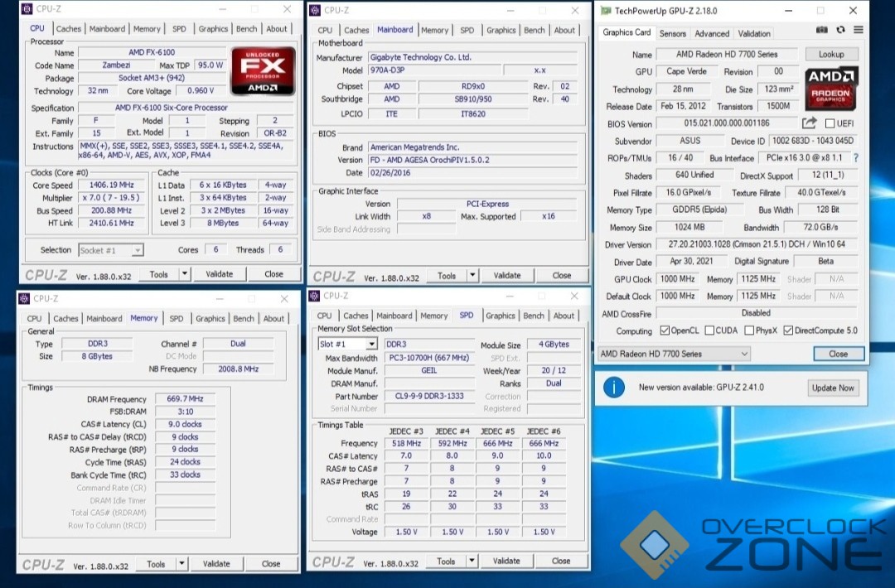895x588 pixels.
Task: Open the Slot #1 memory slot dropdown
Action: point(347,344)
